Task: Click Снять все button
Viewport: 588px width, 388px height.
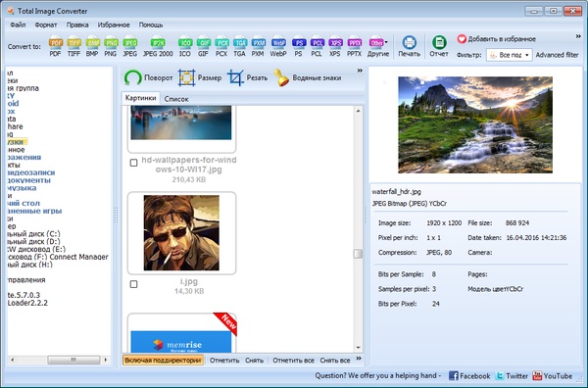Action: [x=335, y=361]
